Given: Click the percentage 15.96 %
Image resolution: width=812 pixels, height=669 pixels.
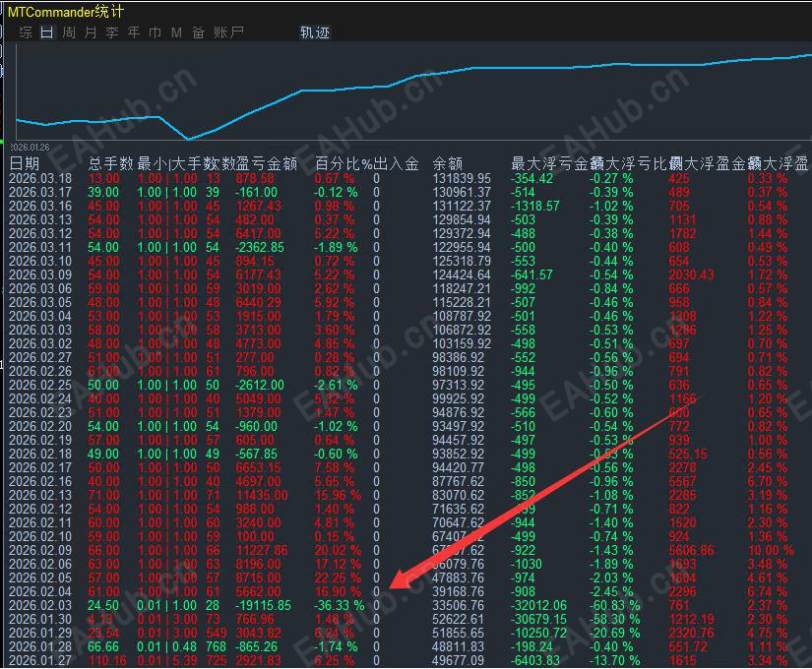Looking at the screenshot, I should coord(338,496).
